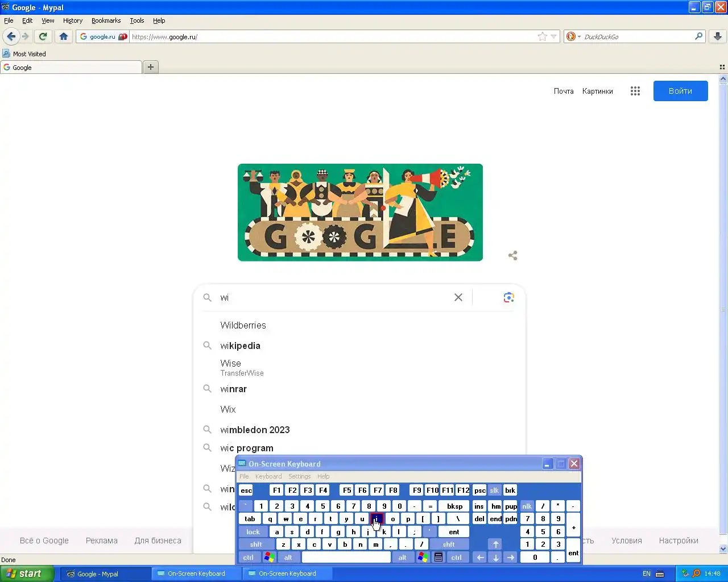Open the downloads arrow icon
Viewport: 728px width, 582px height.
pyautogui.click(x=718, y=36)
